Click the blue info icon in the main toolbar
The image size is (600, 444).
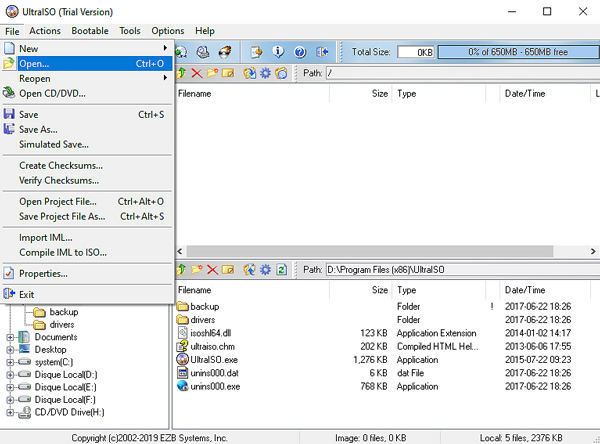[x=277, y=51]
